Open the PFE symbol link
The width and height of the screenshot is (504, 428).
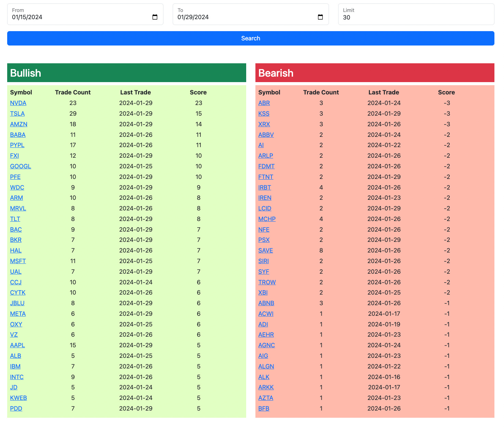pos(15,177)
